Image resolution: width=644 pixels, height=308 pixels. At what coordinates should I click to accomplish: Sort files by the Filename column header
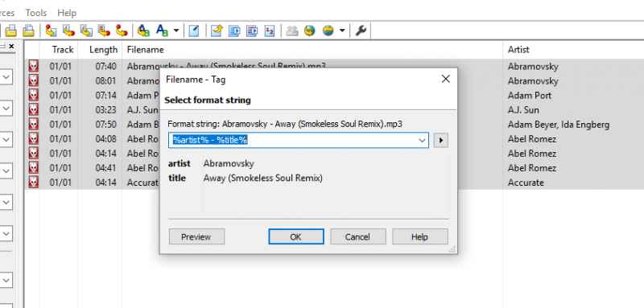click(312, 50)
